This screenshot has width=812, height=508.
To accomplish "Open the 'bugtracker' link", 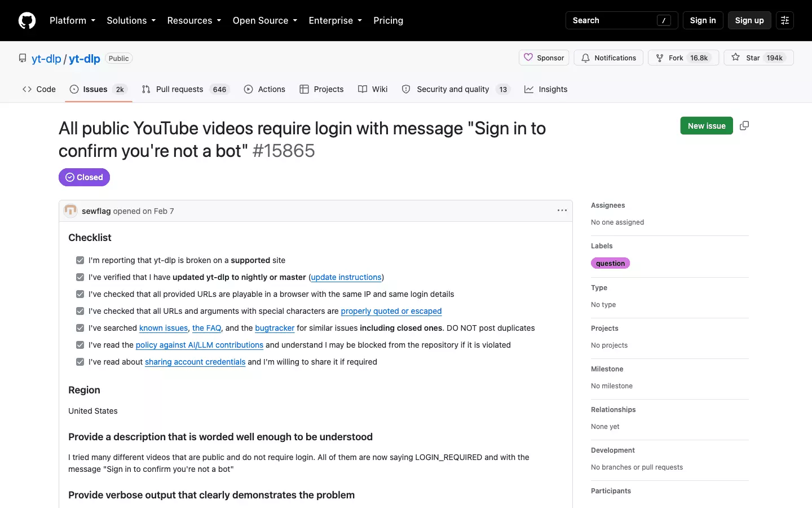I will [x=275, y=328].
